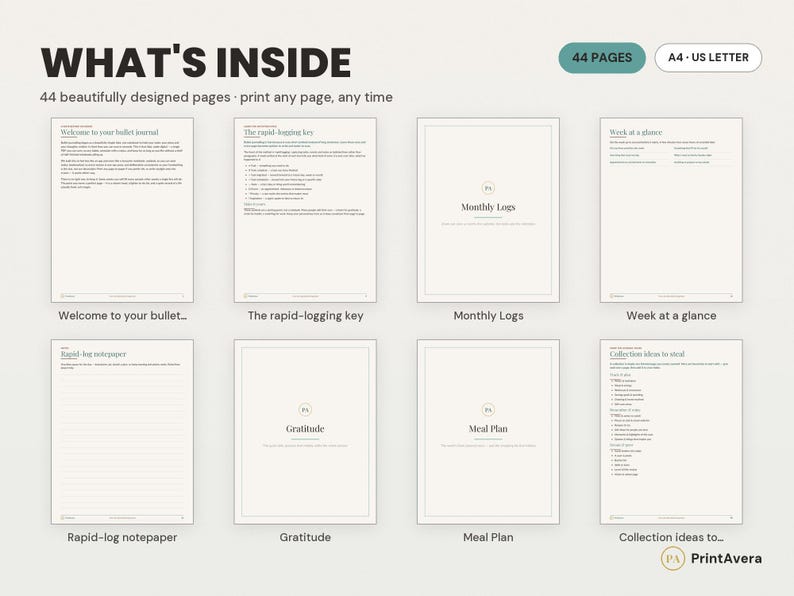This screenshot has width=794, height=596.
Task: Open the Collection ideas to steal page thumbnail
Action: pos(671,432)
